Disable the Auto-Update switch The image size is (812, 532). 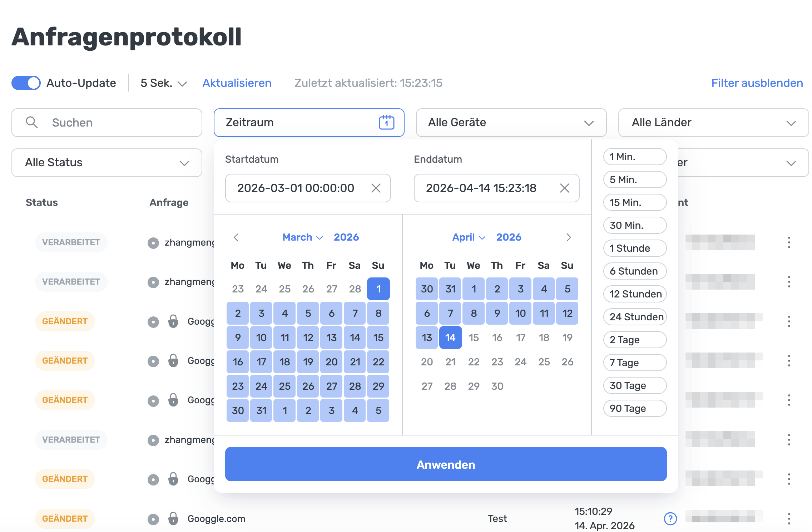(x=26, y=83)
